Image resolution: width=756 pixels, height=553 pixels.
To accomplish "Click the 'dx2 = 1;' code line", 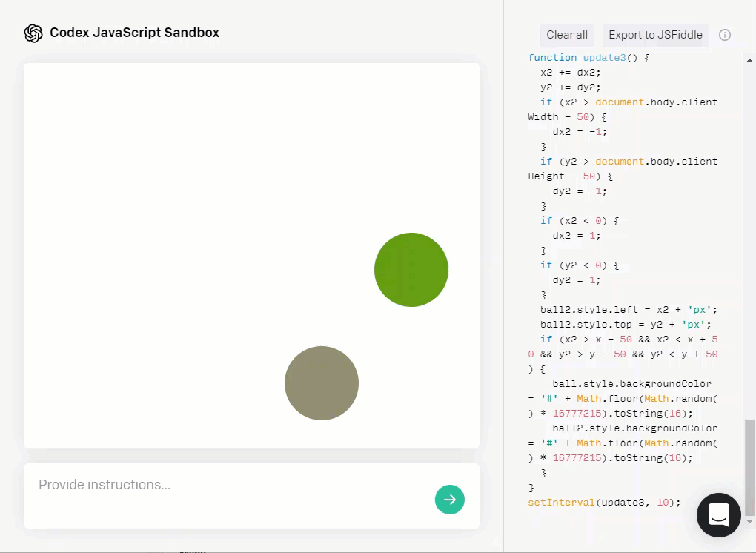I will pyautogui.click(x=577, y=236).
